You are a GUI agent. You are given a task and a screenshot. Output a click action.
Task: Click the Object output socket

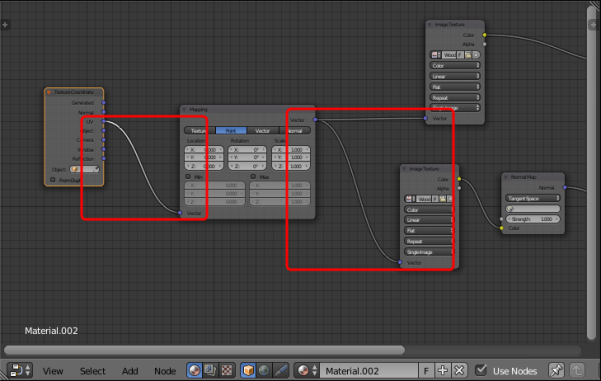click(x=103, y=131)
